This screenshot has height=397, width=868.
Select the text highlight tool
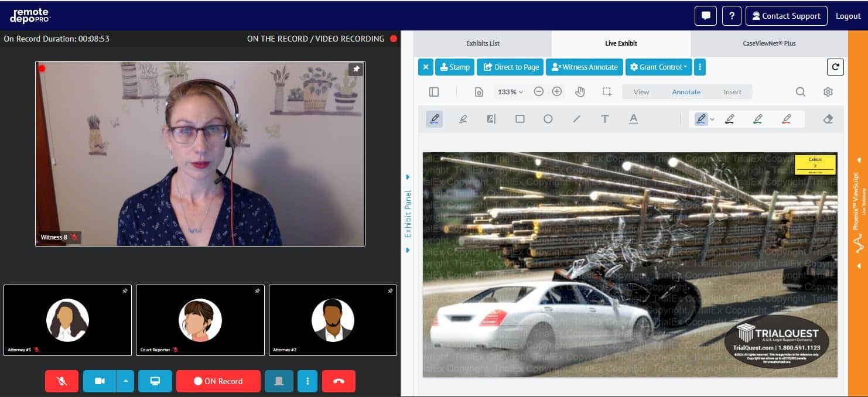tap(491, 119)
